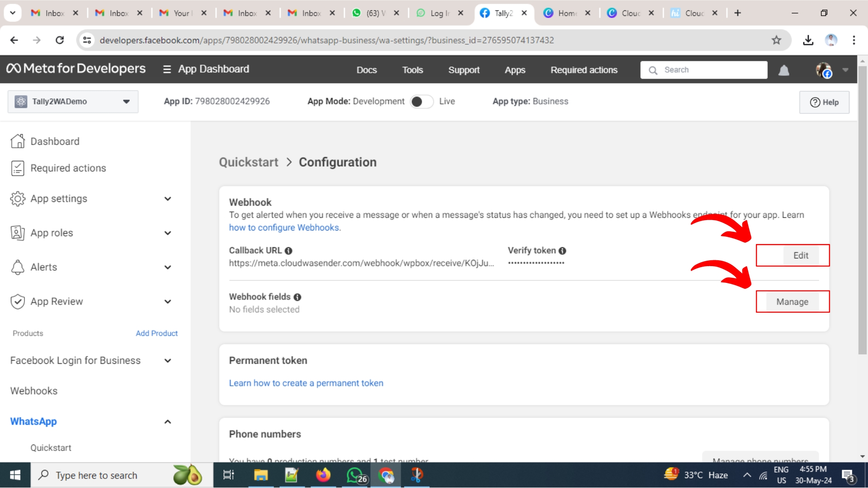Expand the Alerts section
Image resolution: width=868 pixels, height=488 pixels.
point(168,267)
